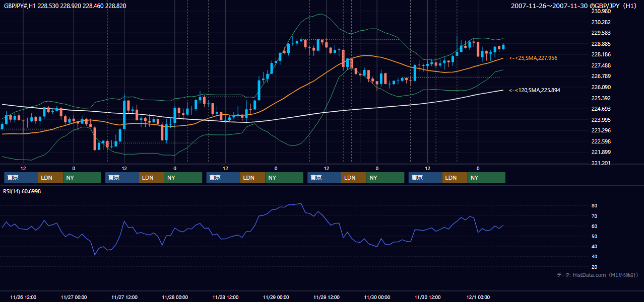Viewport: 644px width, 302px height.
Task: Click the RSI scale value 70
Action: [x=595, y=216]
